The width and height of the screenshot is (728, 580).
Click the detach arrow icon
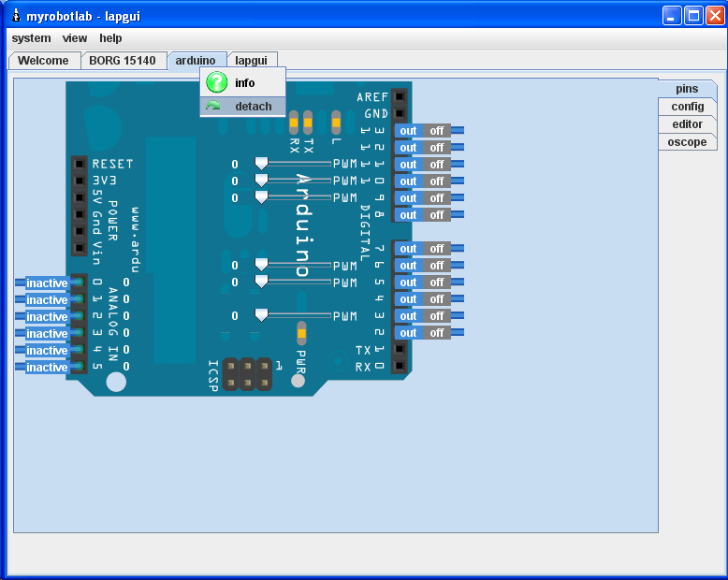pos(213,107)
